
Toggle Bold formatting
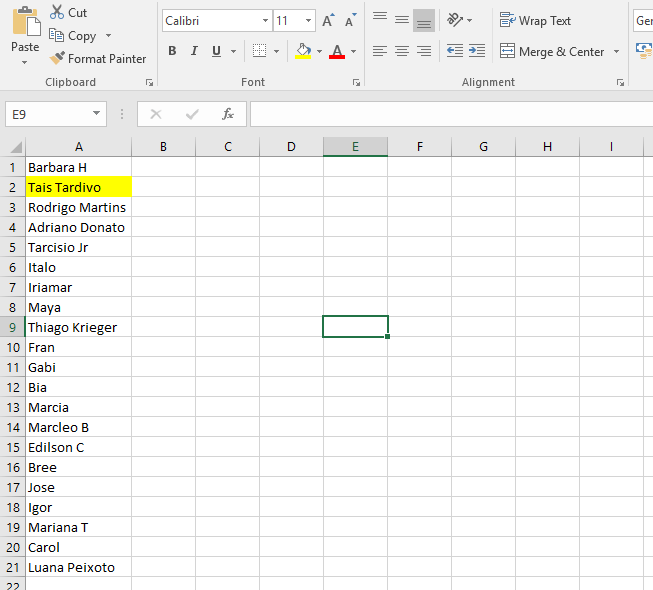pyautogui.click(x=172, y=51)
